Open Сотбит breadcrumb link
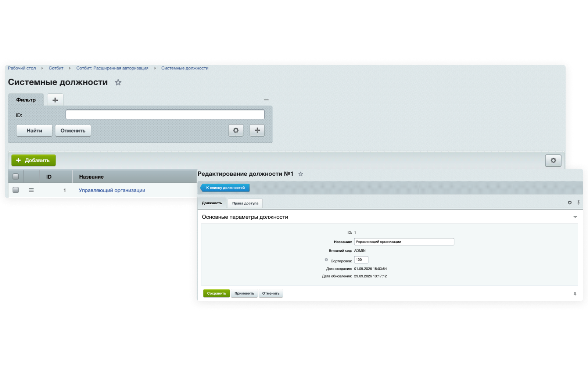Screen dimensions: 588x366 pos(56,68)
